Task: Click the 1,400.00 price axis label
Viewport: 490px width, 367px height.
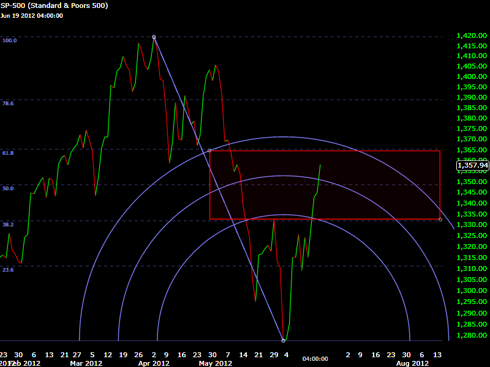Action: (x=472, y=76)
